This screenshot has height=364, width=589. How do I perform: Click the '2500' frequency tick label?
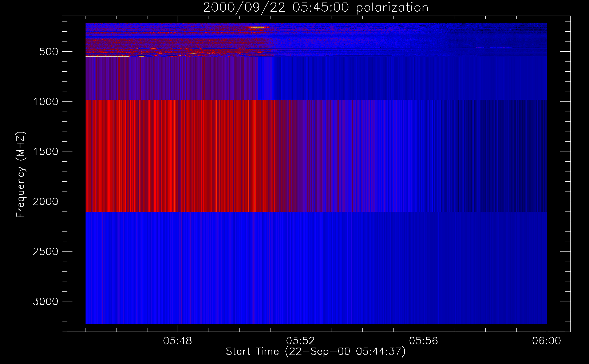pyautogui.click(x=46, y=252)
